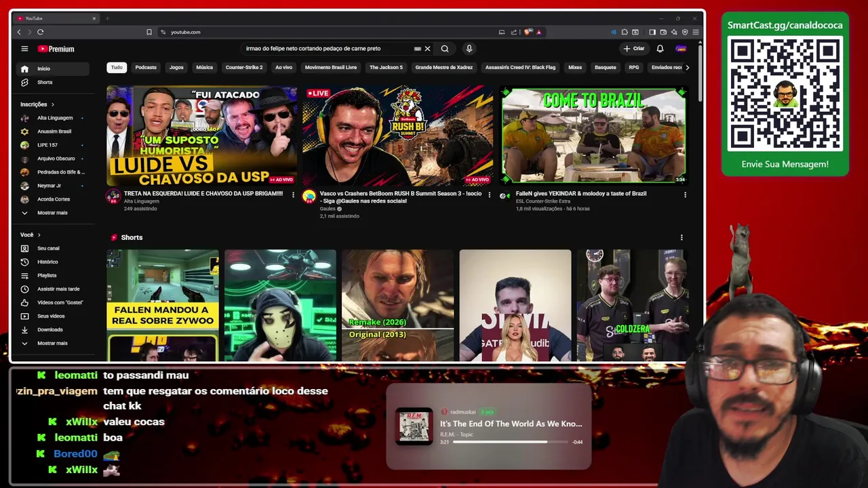Select the Ao vivo filter chip
Viewport: 868px width, 488px height.
pos(283,67)
